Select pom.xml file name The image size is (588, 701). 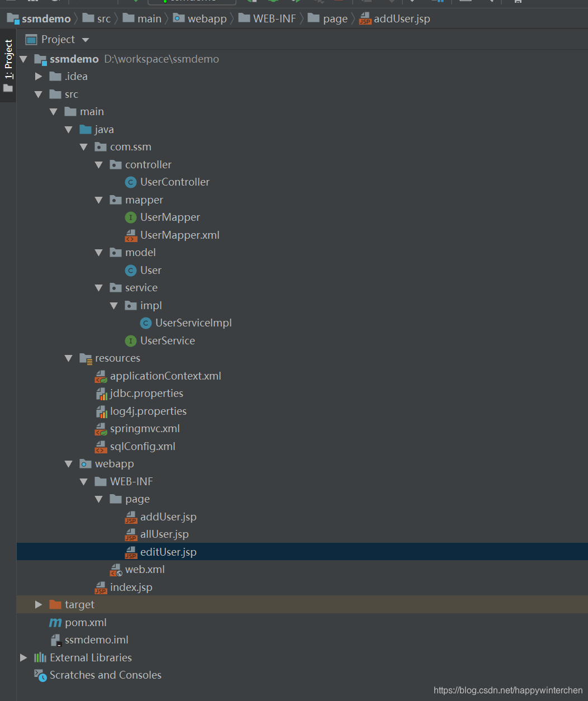click(x=86, y=623)
